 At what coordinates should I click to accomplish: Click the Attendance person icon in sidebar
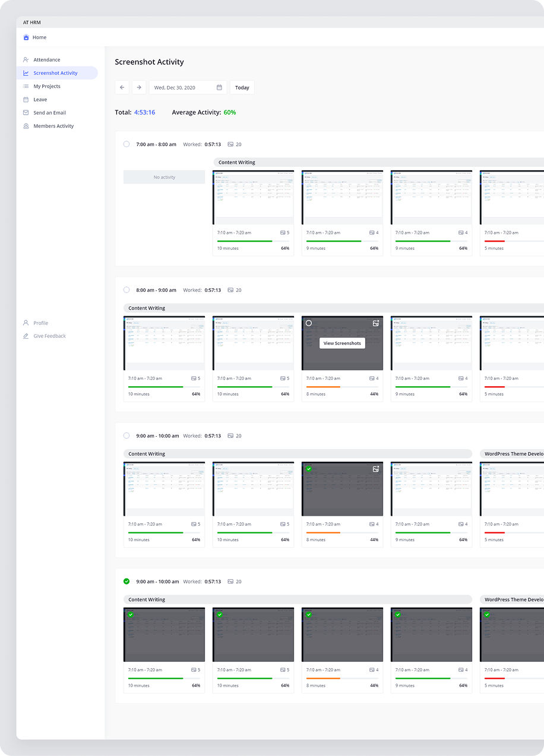point(26,60)
